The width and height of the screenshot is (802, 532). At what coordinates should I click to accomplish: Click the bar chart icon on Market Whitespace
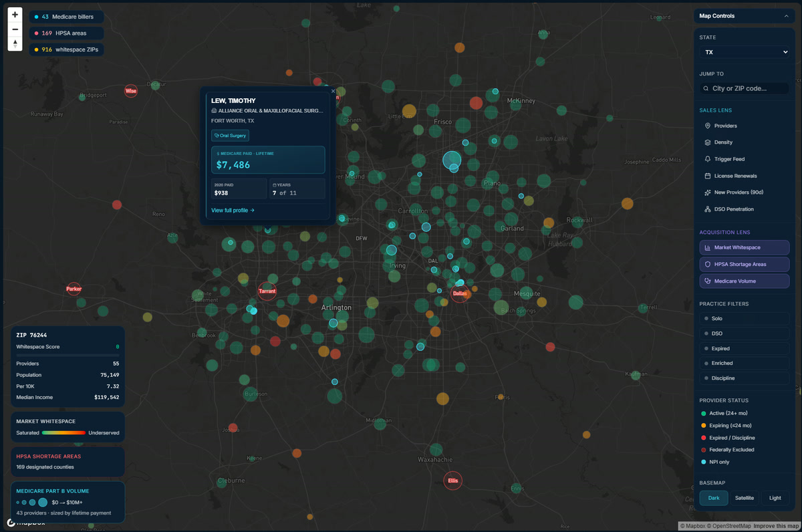708,247
